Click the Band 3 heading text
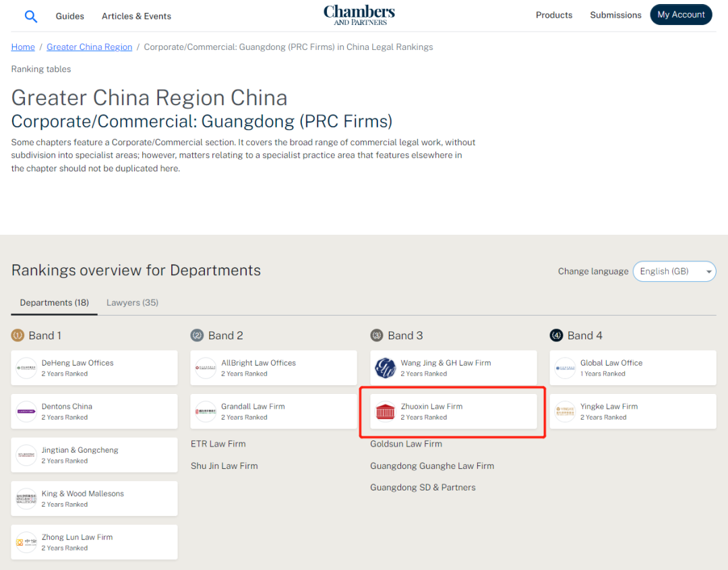Screen dimensions: 728x570 tap(405, 335)
